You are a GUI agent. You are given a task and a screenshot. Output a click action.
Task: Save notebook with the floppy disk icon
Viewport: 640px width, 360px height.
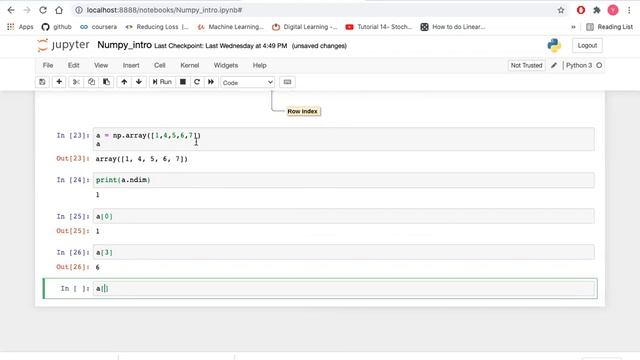[42, 82]
